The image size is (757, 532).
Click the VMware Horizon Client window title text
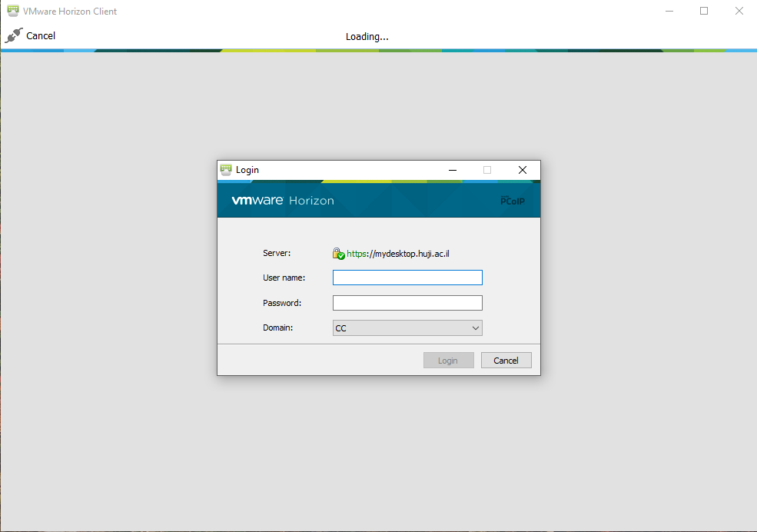pos(70,11)
